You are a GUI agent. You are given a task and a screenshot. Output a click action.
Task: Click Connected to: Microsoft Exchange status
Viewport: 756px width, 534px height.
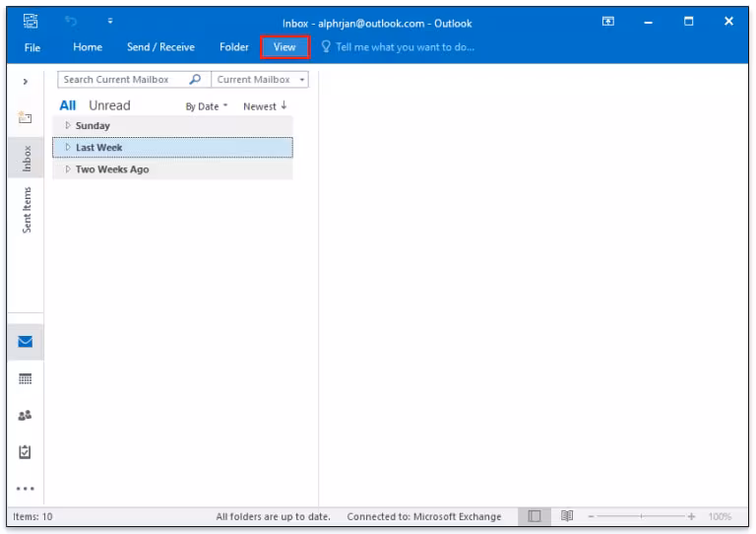pos(424,516)
